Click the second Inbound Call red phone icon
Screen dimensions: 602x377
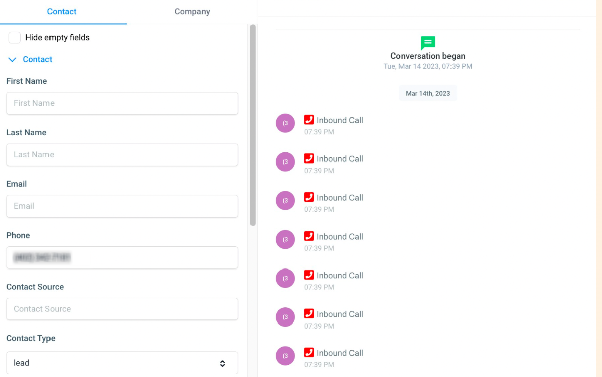309,158
